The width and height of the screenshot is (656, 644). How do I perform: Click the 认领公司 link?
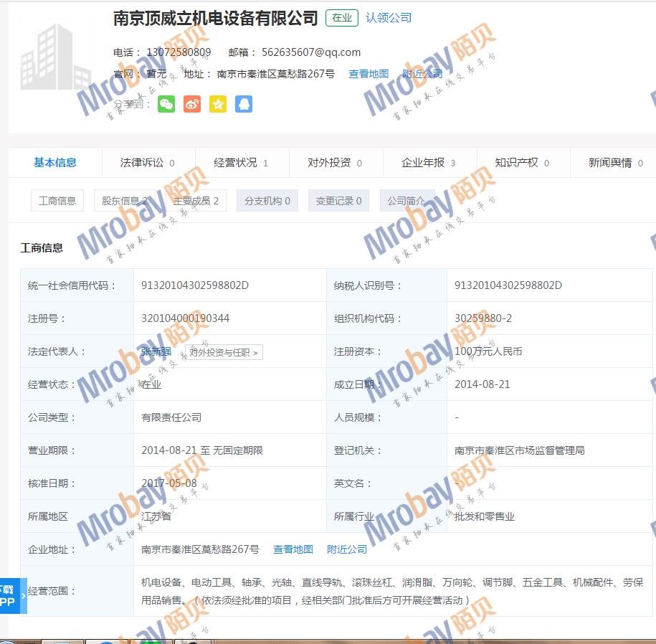(x=389, y=18)
